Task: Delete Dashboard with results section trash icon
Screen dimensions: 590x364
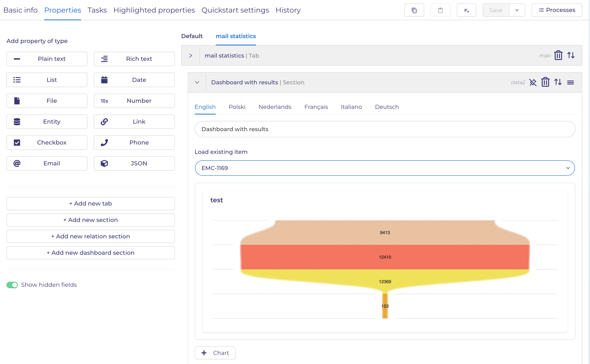Action: click(545, 82)
